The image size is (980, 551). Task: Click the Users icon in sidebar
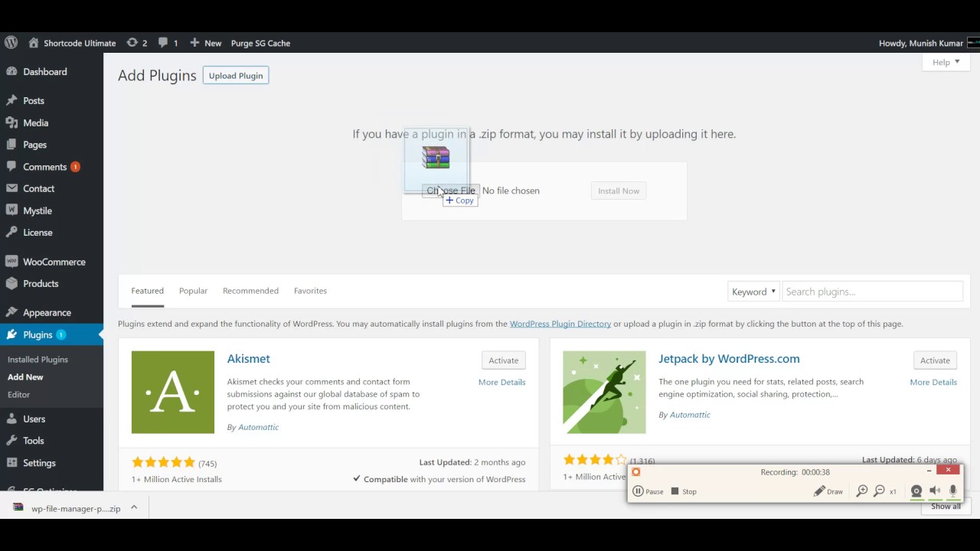pos(11,419)
